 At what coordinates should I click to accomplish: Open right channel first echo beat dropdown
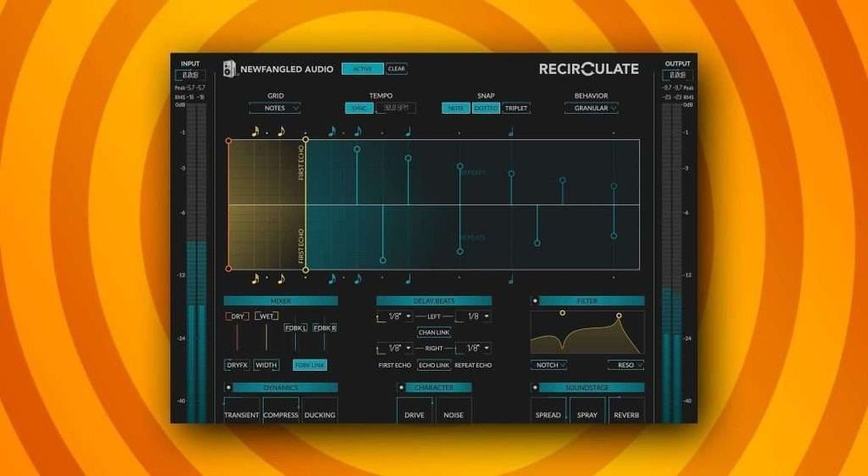[395, 348]
